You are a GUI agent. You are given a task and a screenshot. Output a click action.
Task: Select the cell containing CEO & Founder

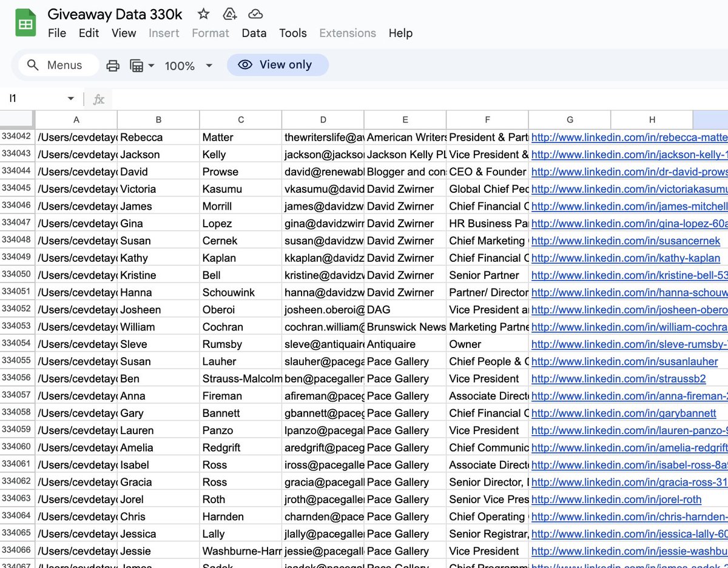pyautogui.click(x=487, y=172)
